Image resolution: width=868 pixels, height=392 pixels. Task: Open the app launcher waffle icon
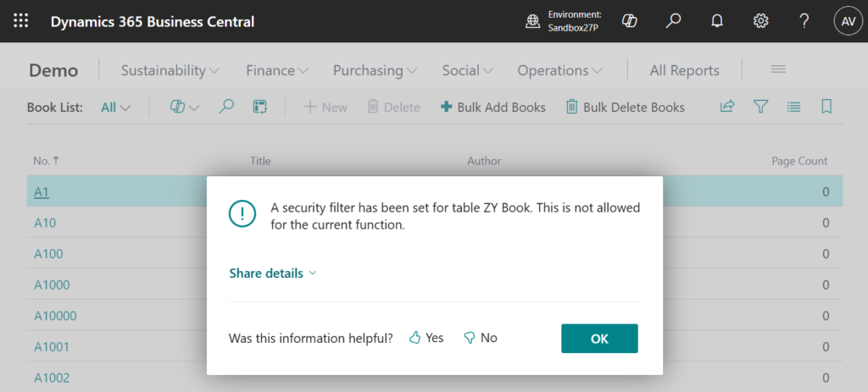(x=20, y=21)
